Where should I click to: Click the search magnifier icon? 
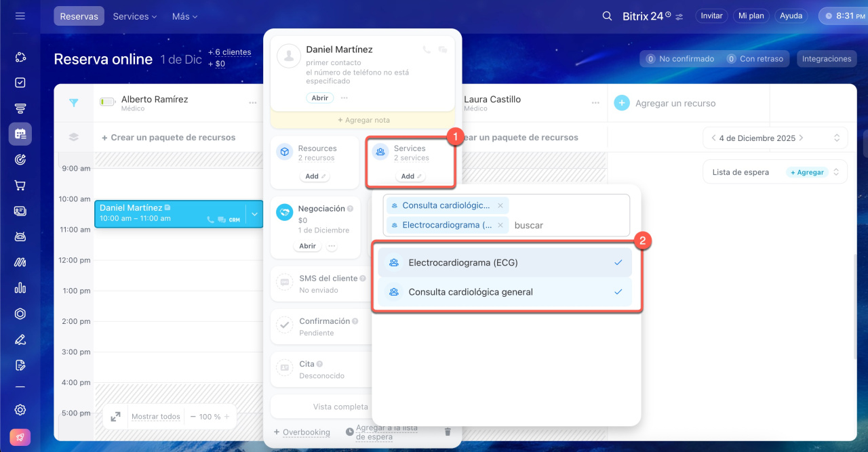[607, 16]
